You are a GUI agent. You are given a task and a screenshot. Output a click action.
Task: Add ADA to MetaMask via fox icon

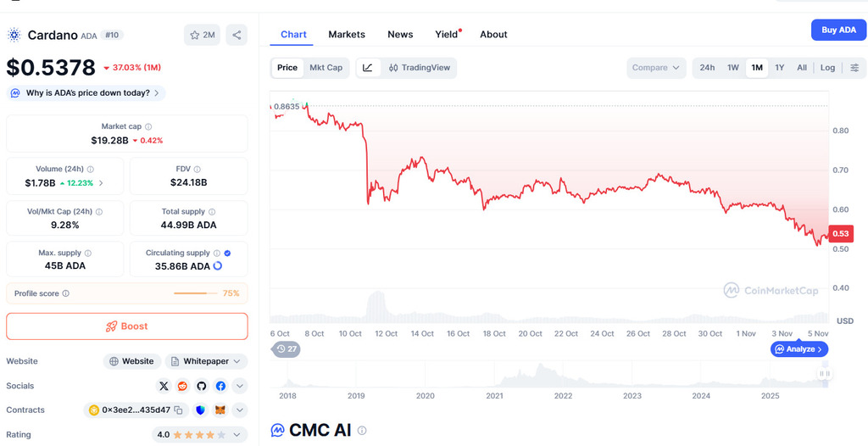coord(220,410)
